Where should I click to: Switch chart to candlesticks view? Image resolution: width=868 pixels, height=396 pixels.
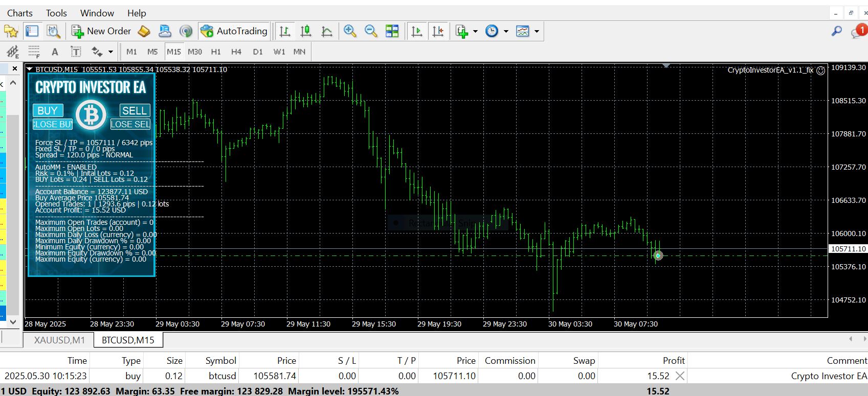[x=306, y=31]
